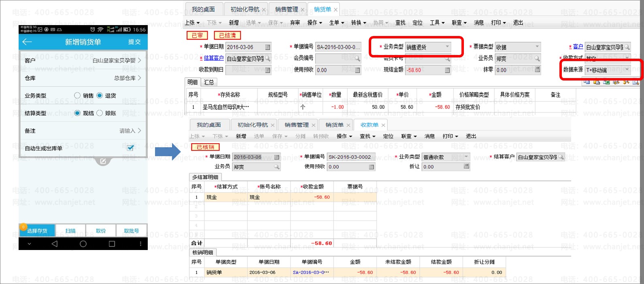Tap the Android recent apps square button
Viewport: 644px width, 284px height.
tap(112, 244)
